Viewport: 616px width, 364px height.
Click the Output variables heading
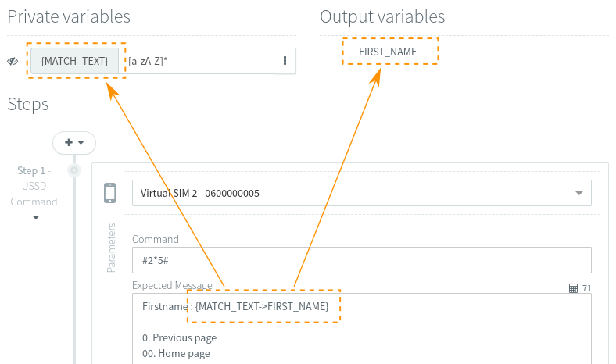click(382, 17)
